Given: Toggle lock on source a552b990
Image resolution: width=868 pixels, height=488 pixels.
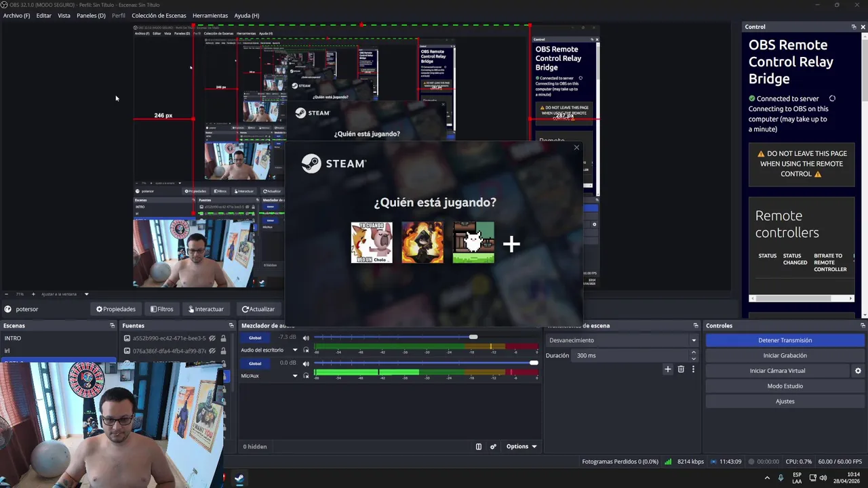Looking at the screenshot, I should click(x=223, y=338).
